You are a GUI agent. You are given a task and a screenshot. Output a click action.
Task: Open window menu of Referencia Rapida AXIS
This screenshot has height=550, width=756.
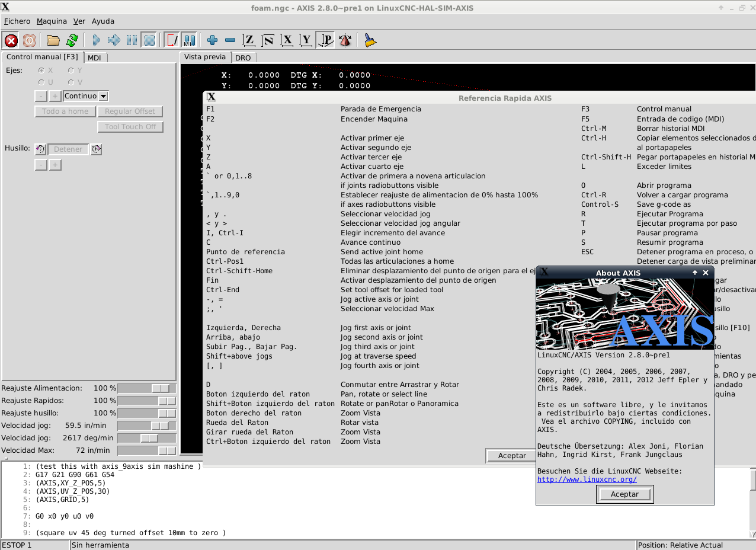(x=211, y=98)
